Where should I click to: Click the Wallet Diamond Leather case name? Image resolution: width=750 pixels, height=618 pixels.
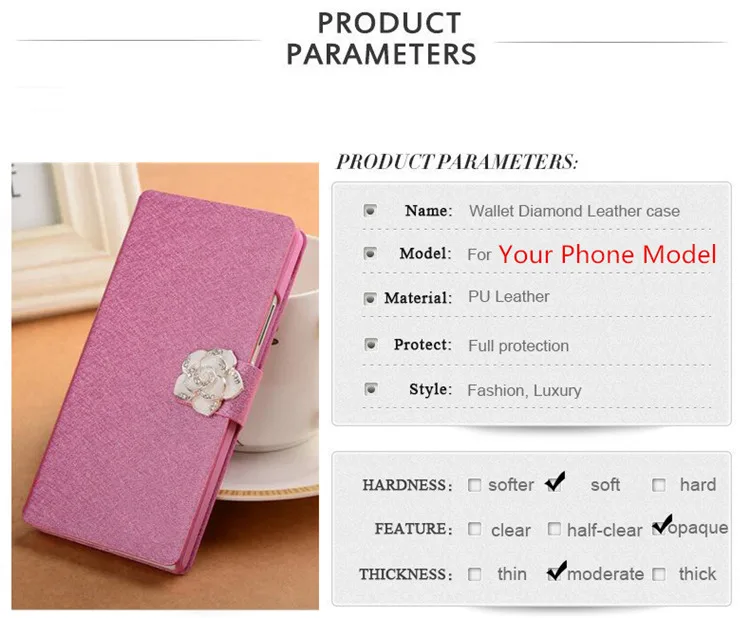tap(574, 211)
